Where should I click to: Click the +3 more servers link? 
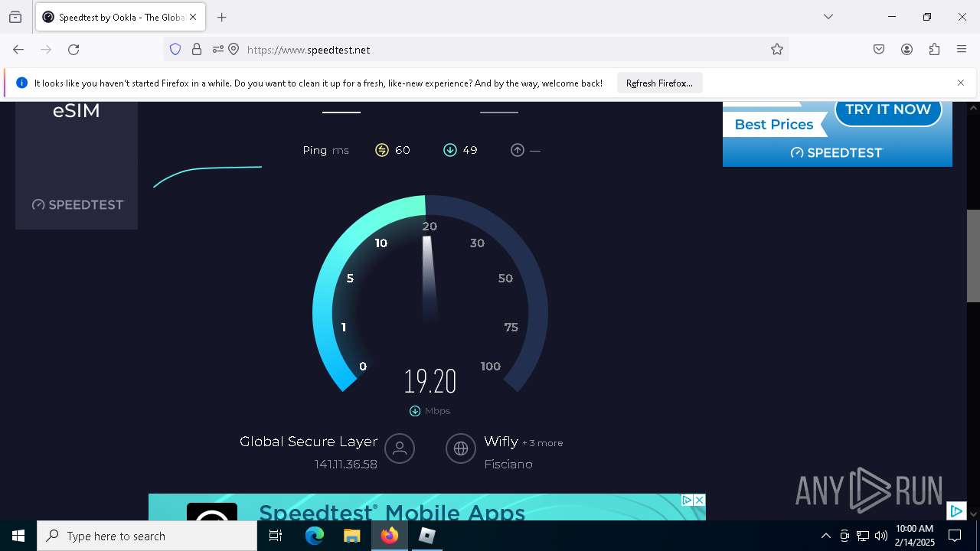(x=543, y=443)
